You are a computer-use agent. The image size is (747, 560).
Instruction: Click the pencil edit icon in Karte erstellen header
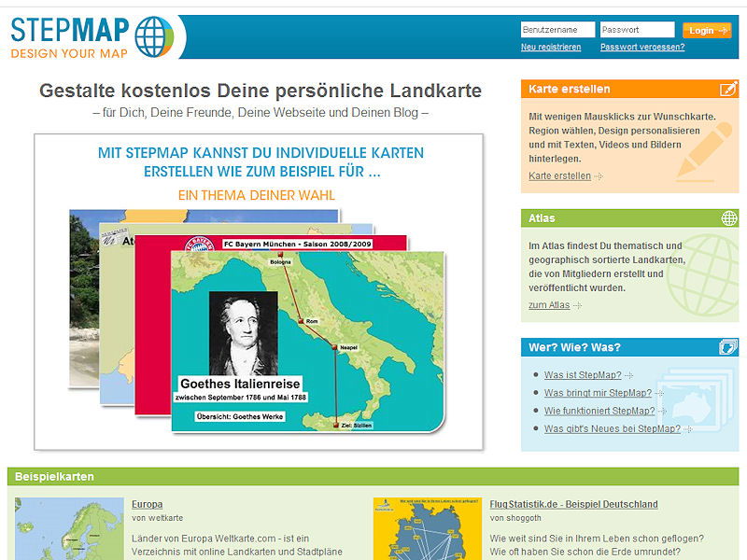click(728, 89)
